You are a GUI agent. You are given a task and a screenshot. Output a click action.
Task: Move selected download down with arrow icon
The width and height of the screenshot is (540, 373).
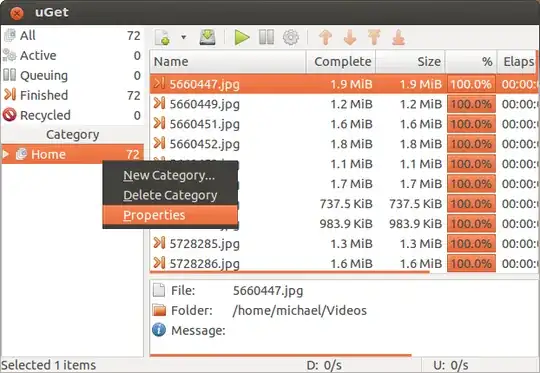pyautogui.click(x=350, y=37)
